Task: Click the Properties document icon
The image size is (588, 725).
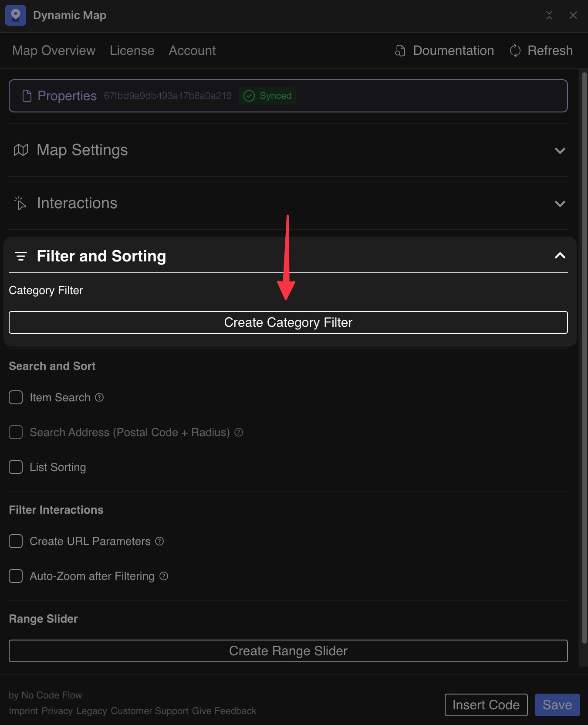Action: click(27, 96)
